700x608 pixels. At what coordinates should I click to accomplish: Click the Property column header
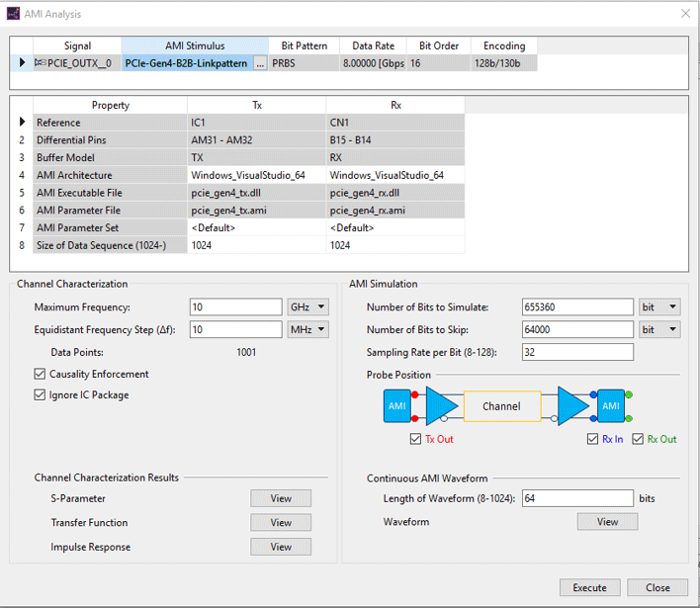pyautogui.click(x=111, y=105)
